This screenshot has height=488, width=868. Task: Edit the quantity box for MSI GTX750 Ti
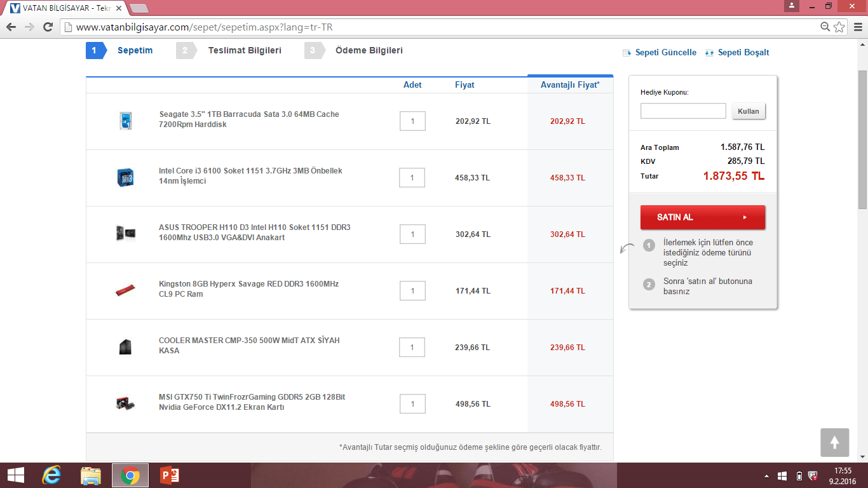pos(412,404)
